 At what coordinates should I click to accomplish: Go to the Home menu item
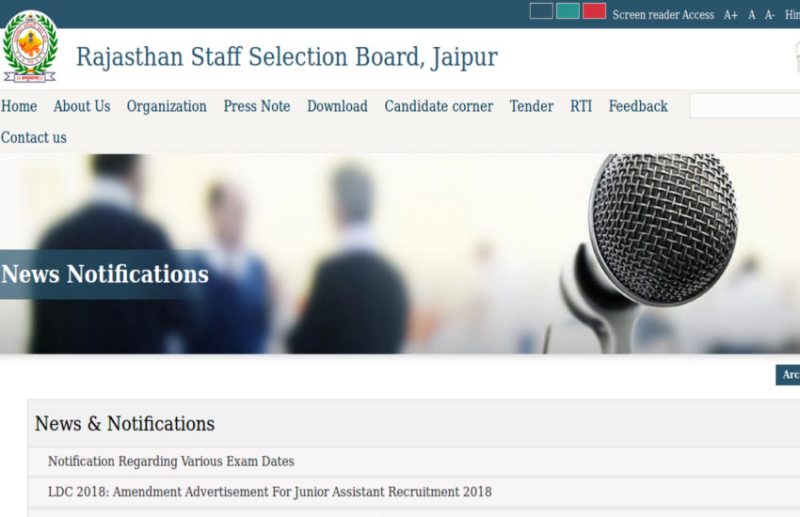coord(19,106)
